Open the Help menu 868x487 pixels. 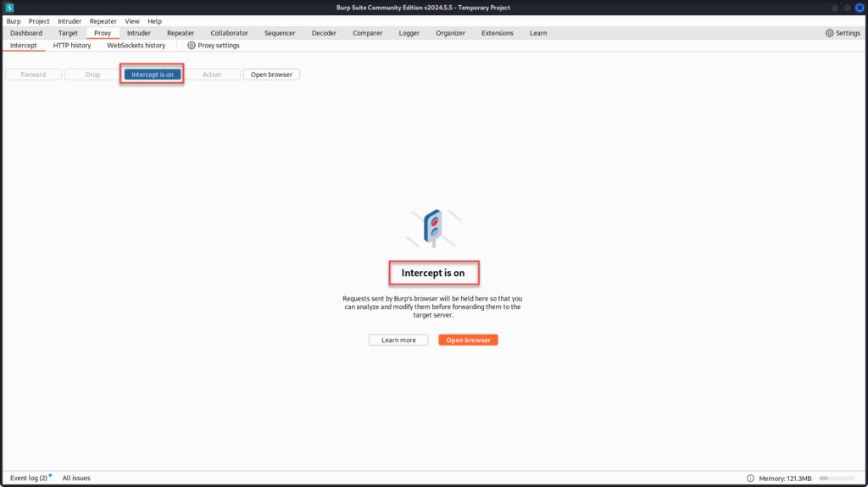click(154, 21)
